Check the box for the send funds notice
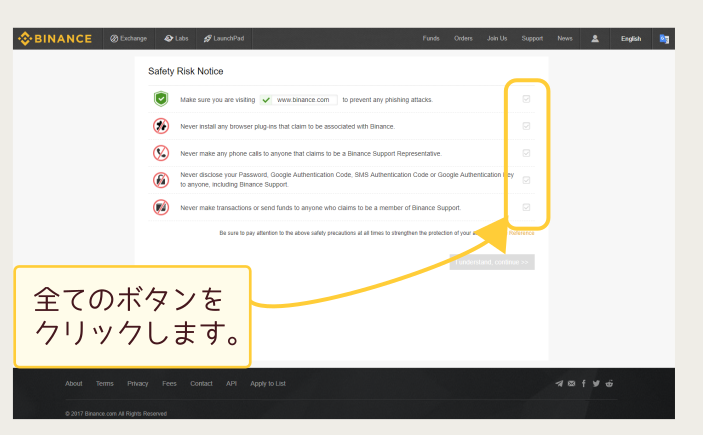This screenshot has width=703, height=435. [x=526, y=207]
